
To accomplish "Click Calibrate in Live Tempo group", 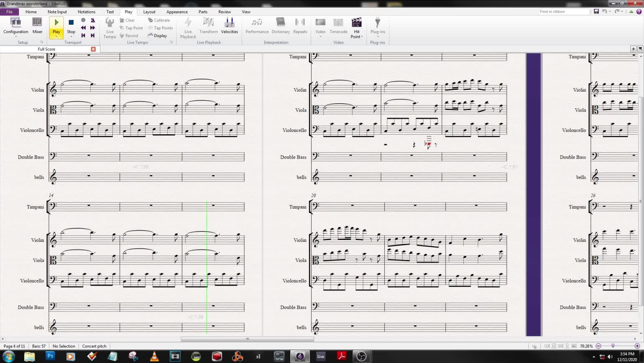I will [159, 20].
